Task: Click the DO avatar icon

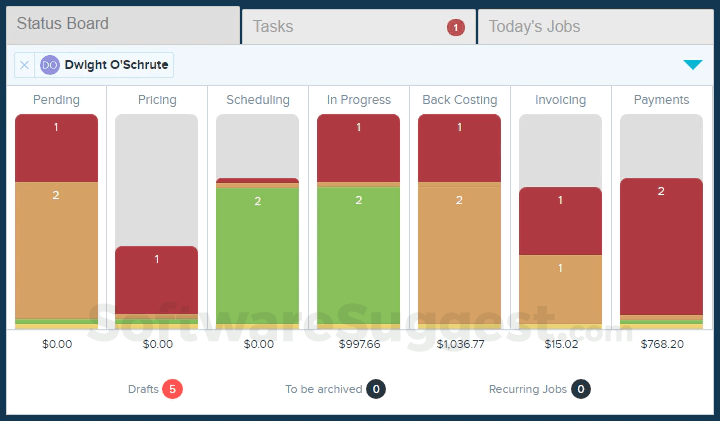Action: [x=50, y=65]
